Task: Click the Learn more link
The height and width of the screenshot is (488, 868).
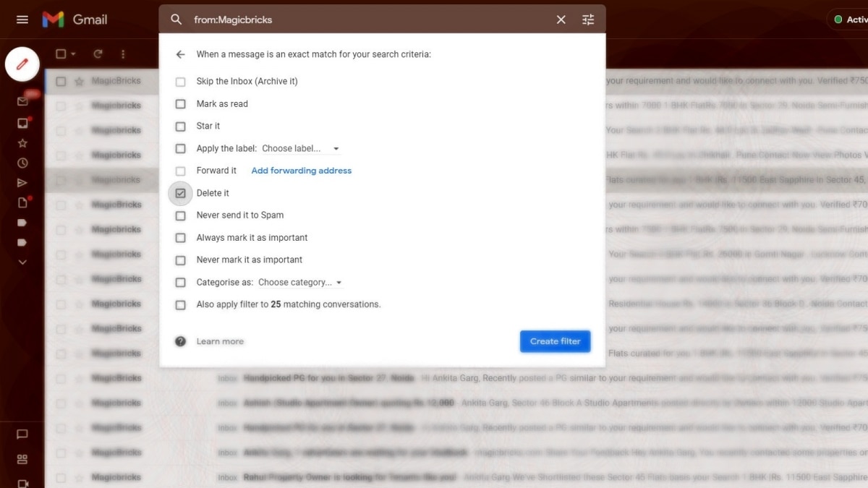Action: tap(220, 341)
